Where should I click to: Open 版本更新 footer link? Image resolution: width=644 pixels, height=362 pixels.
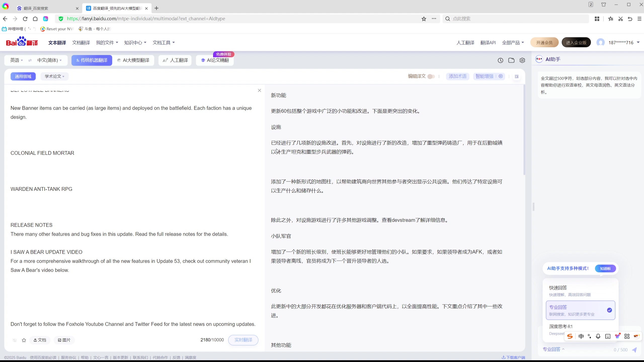tap(120, 357)
